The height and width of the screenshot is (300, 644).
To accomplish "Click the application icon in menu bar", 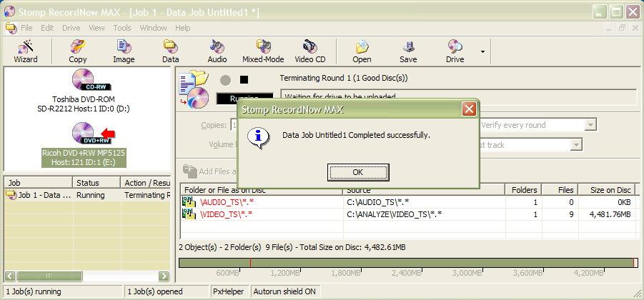I will pos(11,28).
